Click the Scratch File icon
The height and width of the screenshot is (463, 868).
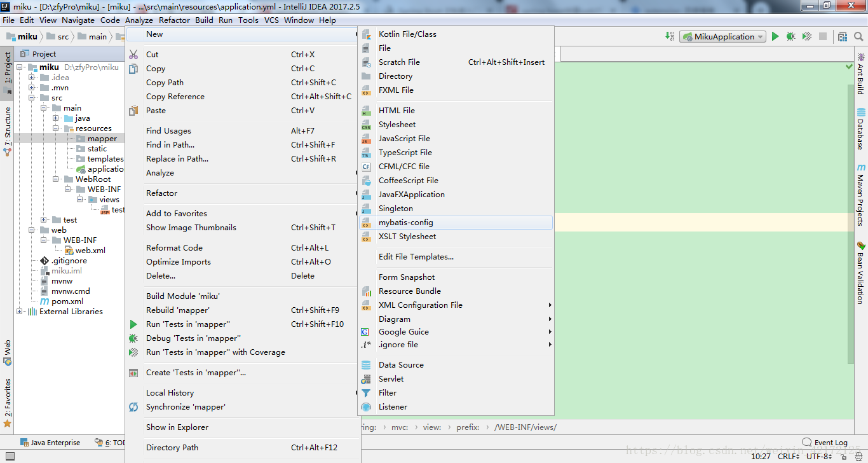coord(366,62)
